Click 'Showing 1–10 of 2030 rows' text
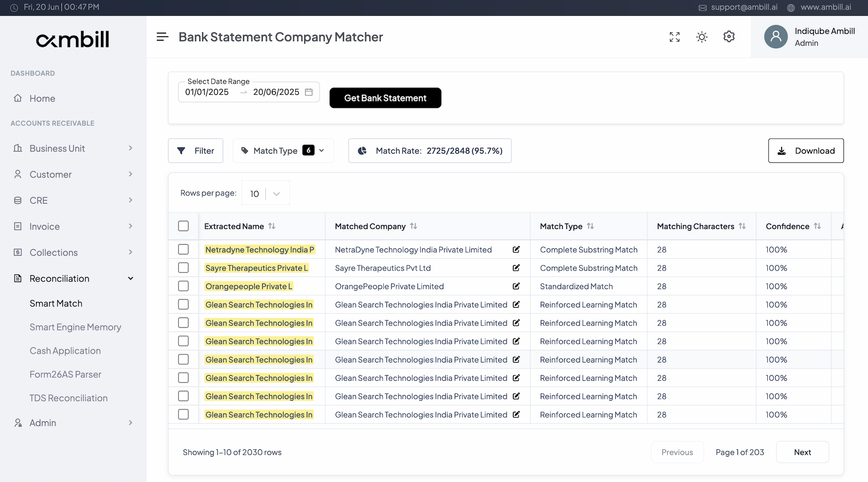The width and height of the screenshot is (868, 482). 232,452
